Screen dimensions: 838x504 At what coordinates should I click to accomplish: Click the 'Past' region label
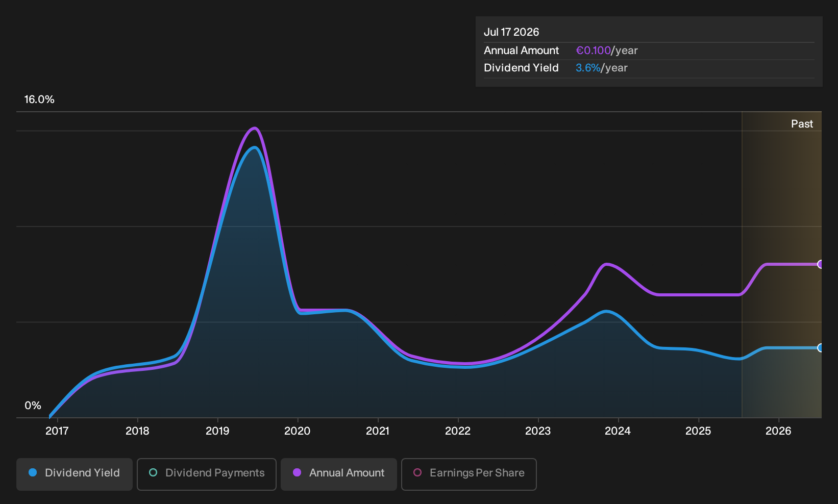(x=802, y=124)
